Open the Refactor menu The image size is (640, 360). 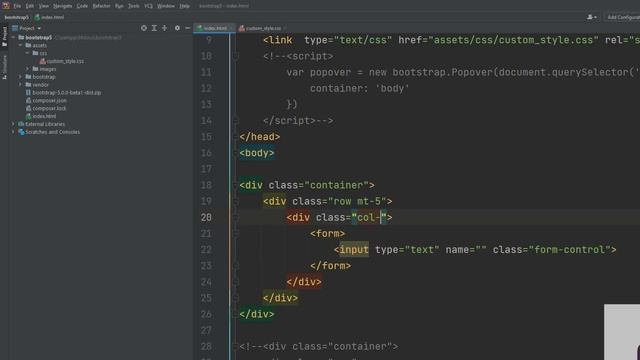click(101, 6)
